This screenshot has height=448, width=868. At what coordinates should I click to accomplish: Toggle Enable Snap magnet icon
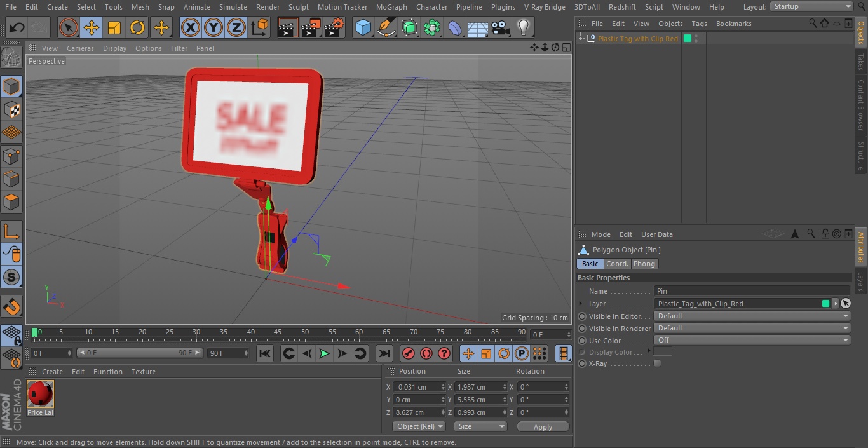click(11, 306)
